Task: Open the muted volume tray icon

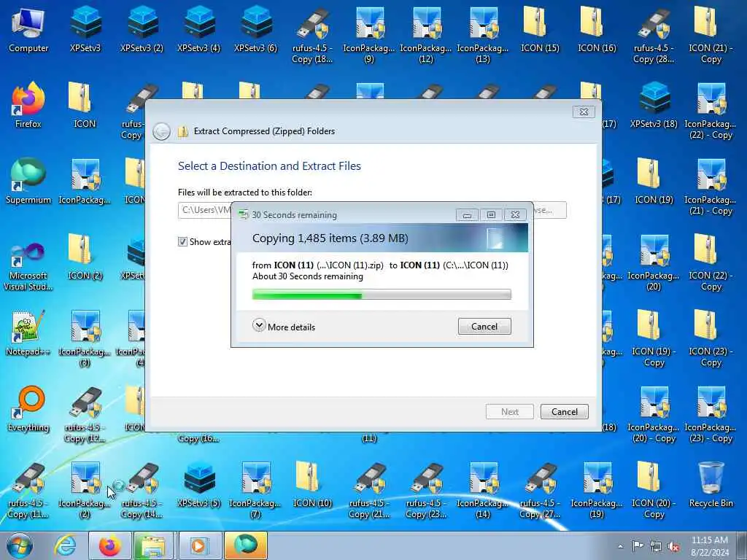Action: [x=673, y=546]
